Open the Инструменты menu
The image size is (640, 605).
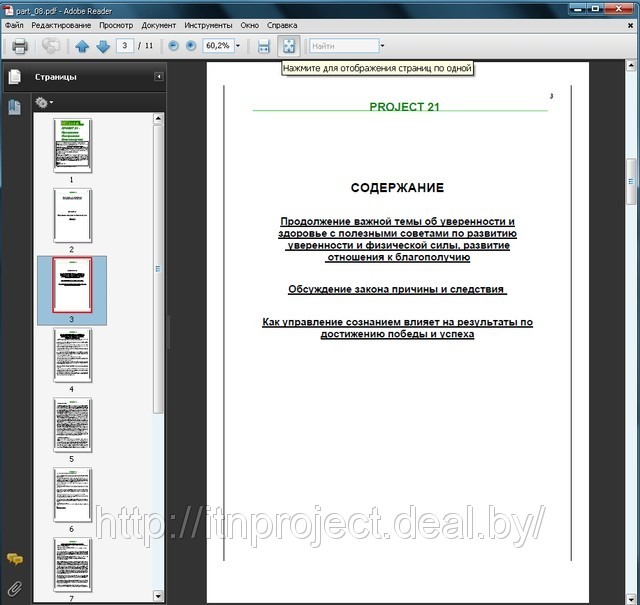tap(208, 24)
